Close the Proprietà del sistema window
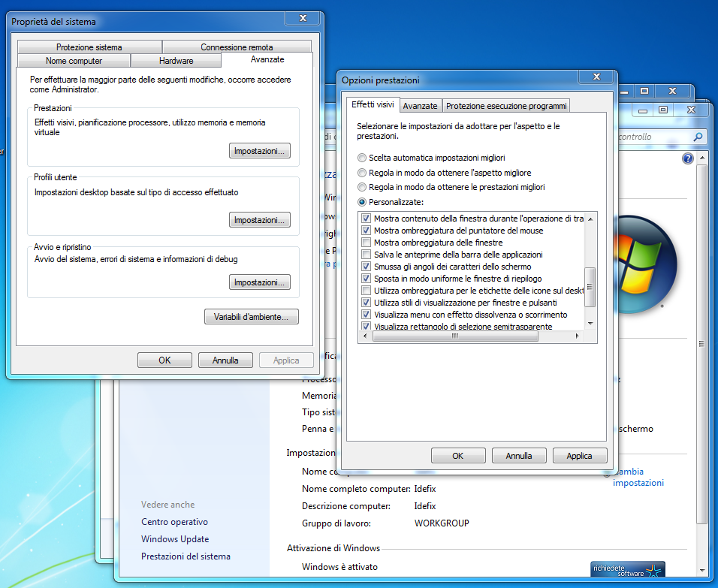Image resolution: width=718 pixels, height=588 pixels. 303,19
